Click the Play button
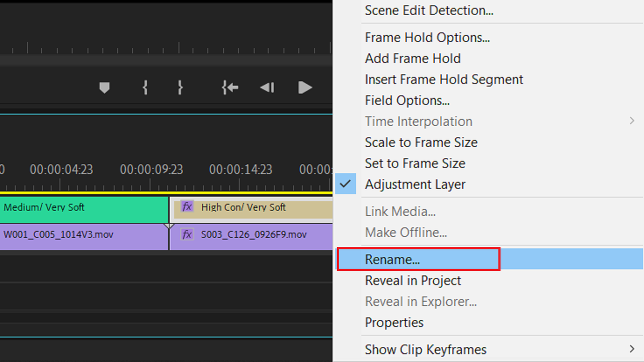This screenshot has height=362, width=644. 305,88
